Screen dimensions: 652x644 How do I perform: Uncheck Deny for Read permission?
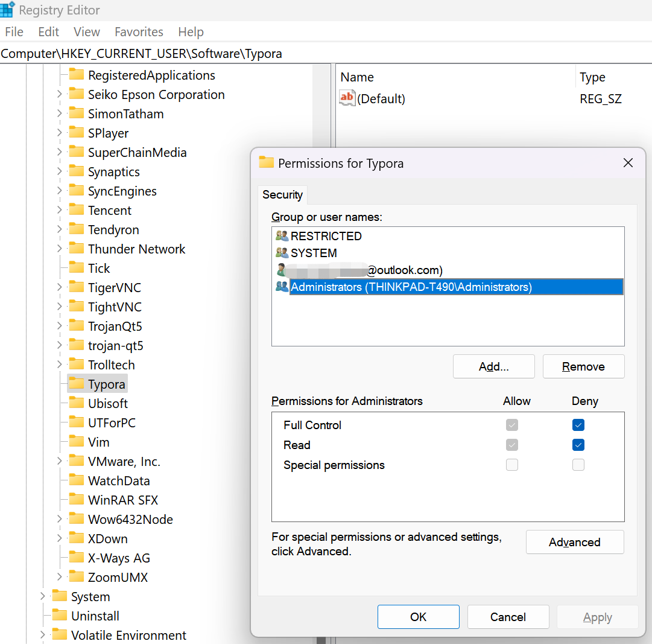[578, 445]
